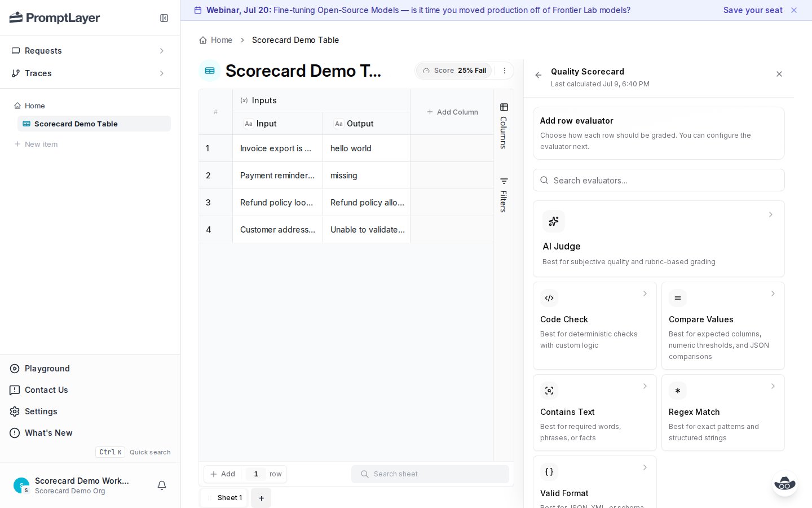Select Scorecard Demo Table tree item
The width and height of the screenshot is (812, 508).
tap(94, 124)
